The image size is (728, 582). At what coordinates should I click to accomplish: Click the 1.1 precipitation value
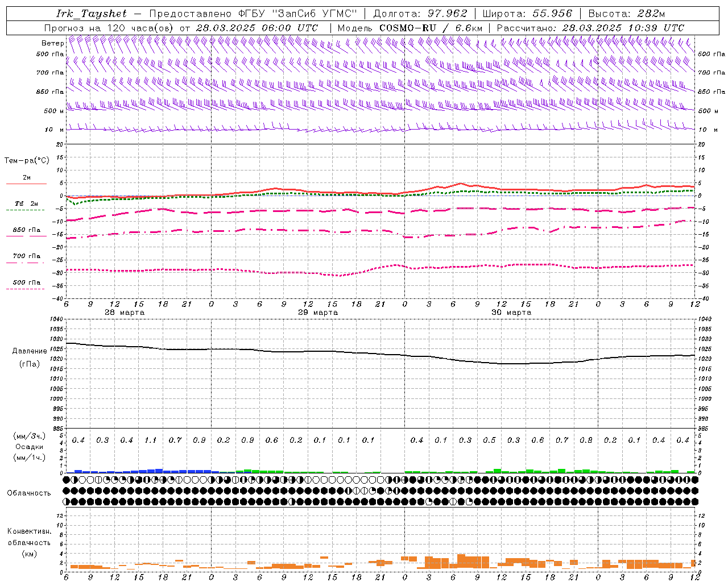pos(151,440)
